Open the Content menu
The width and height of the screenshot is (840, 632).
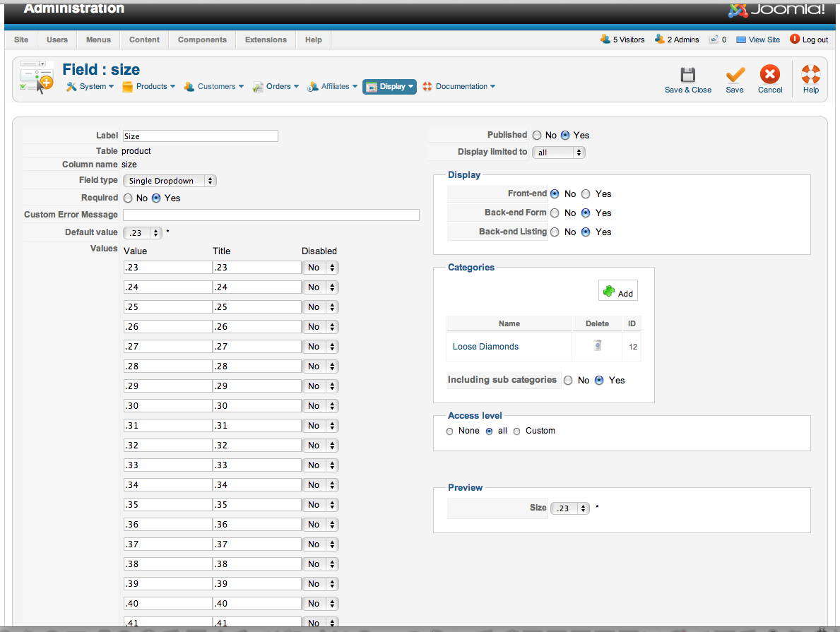(x=144, y=40)
